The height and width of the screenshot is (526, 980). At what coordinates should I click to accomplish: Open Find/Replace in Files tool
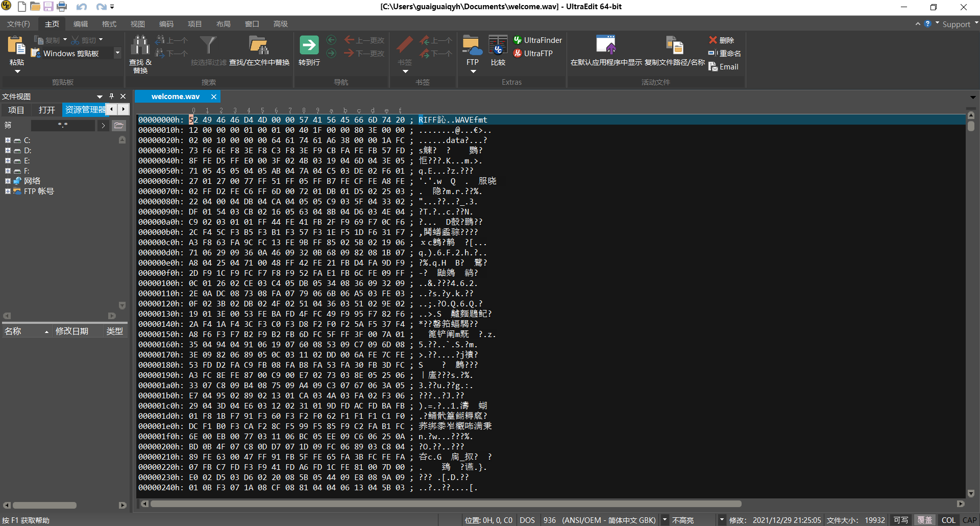(259, 45)
